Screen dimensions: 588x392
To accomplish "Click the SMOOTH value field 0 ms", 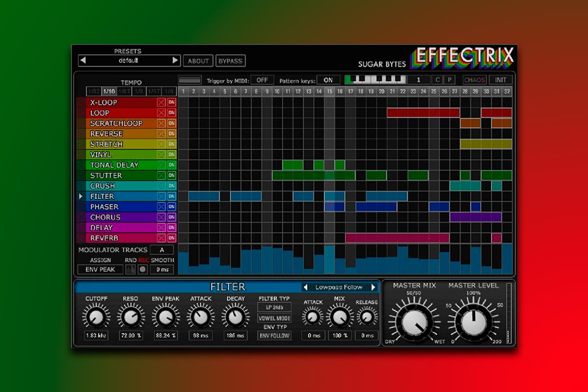I will pyautogui.click(x=162, y=269).
